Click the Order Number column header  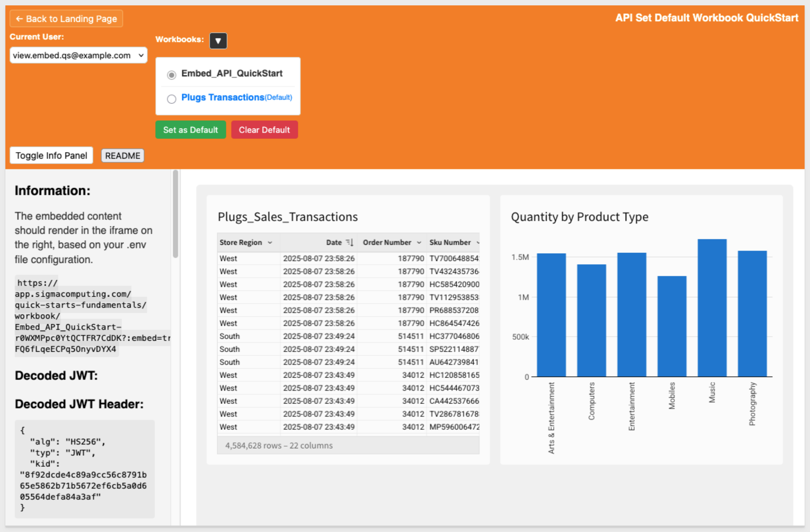pos(386,242)
